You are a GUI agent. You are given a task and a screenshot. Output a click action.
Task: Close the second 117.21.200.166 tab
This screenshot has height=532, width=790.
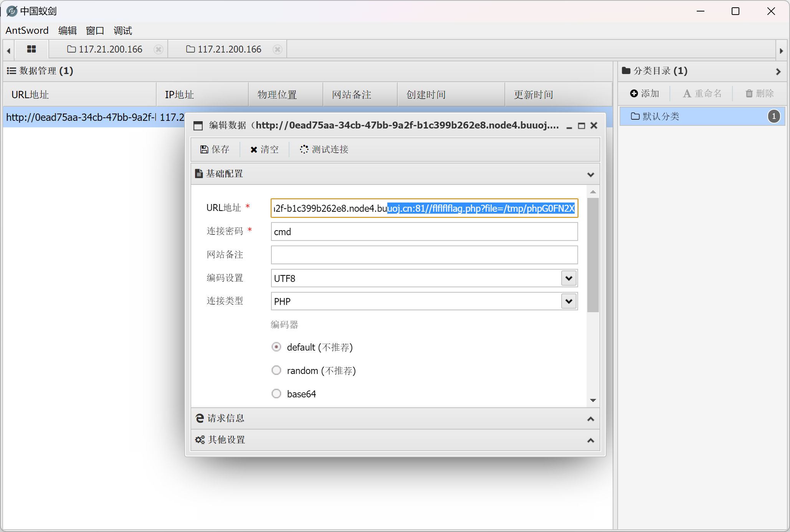click(x=277, y=49)
